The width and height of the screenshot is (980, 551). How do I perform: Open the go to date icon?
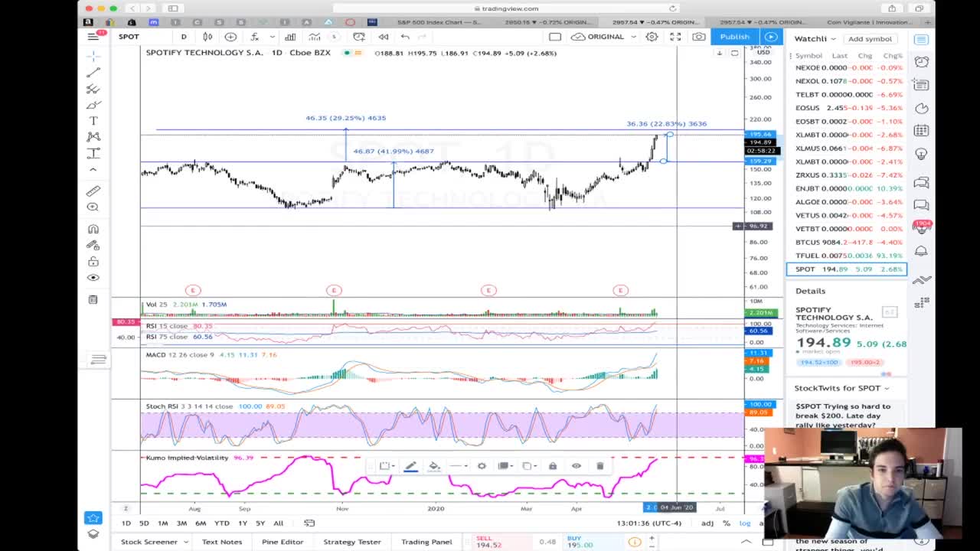[x=309, y=523]
